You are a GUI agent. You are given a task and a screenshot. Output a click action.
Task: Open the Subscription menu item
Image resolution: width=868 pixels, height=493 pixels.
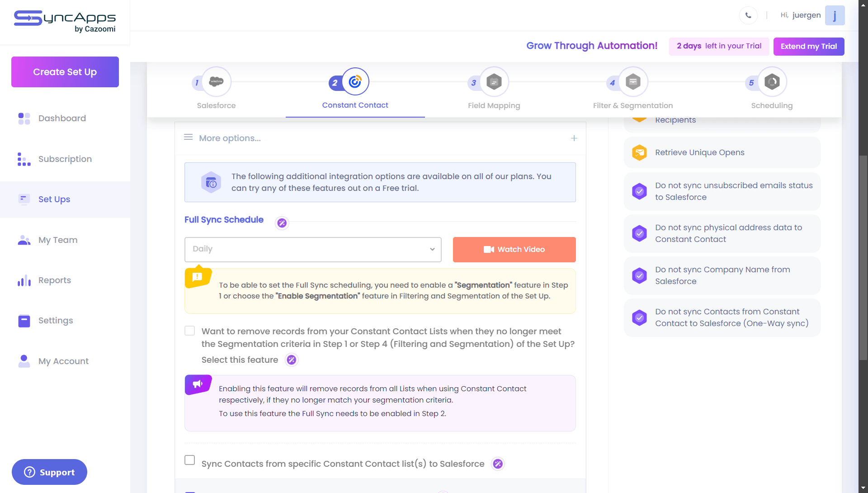point(65,159)
